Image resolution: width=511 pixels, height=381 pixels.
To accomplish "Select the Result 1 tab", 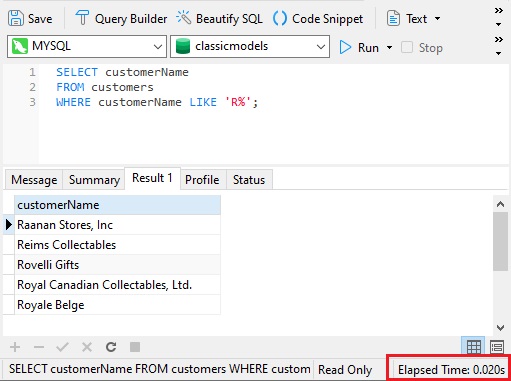I will pos(152,178).
